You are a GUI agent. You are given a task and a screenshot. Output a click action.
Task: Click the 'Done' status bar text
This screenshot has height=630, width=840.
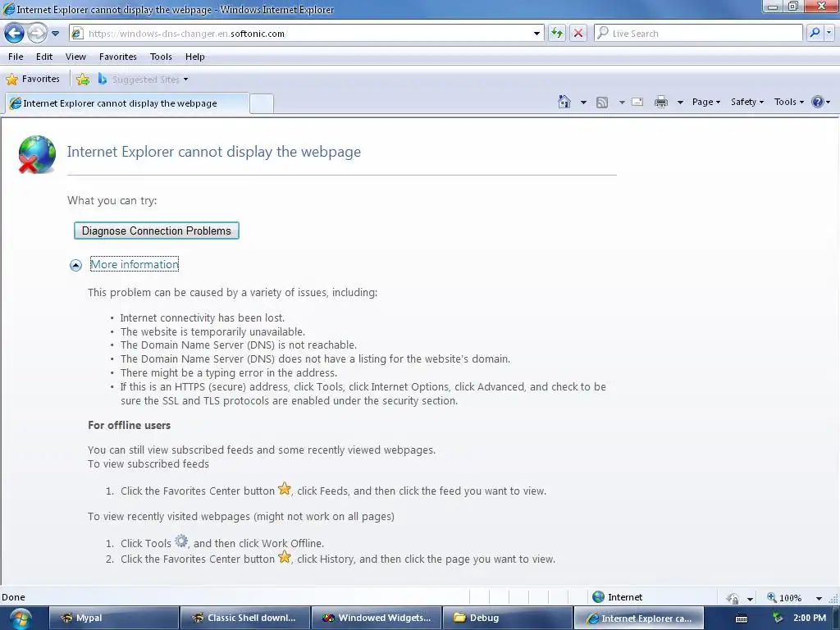pos(13,597)
